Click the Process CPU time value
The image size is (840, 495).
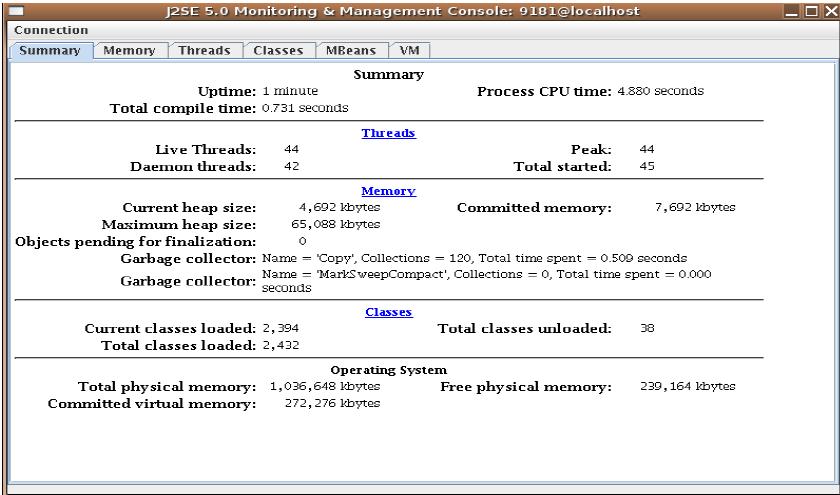(x=660, y=91)
